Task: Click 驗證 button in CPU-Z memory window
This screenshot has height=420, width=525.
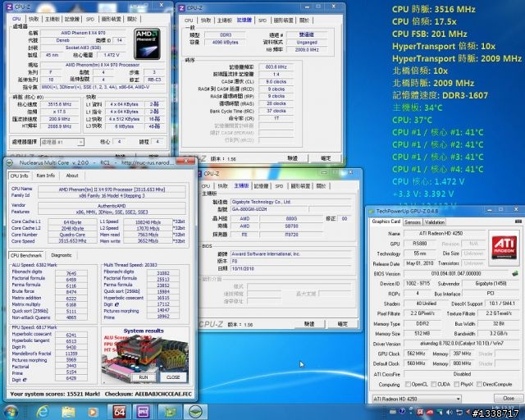Action: click(x=292, y=158)
